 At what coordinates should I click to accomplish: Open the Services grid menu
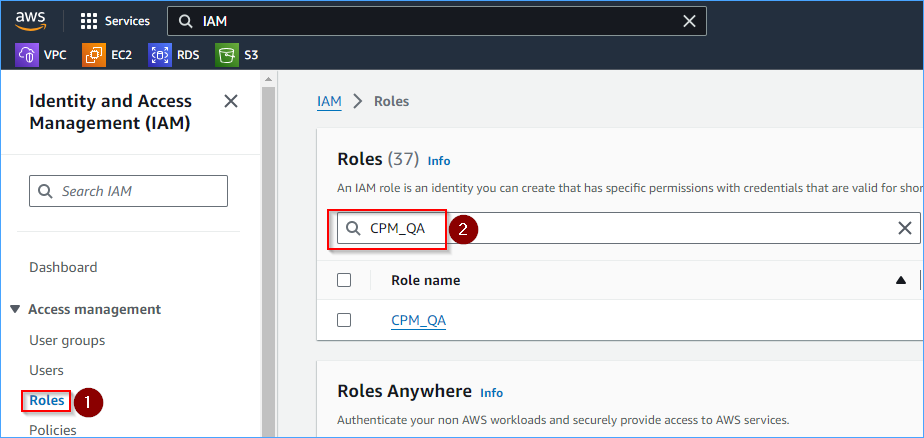[115, 21]
